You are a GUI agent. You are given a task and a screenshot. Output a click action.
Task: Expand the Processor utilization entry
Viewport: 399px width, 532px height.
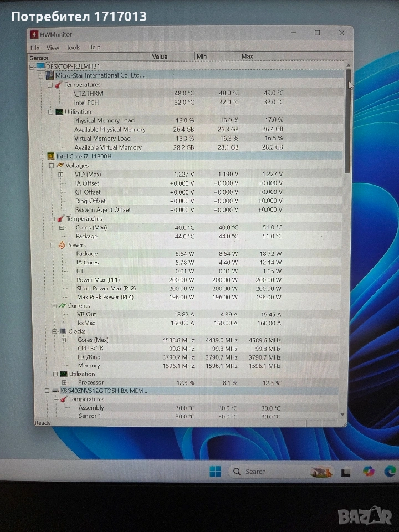[64, 383]
